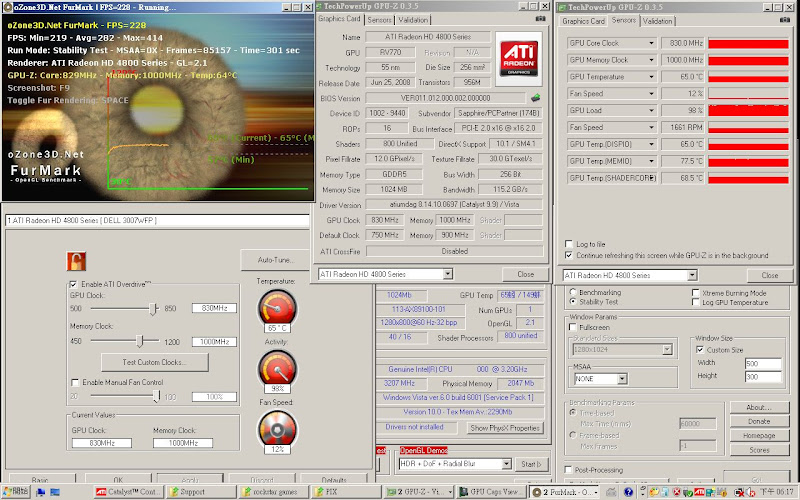
Task: Disable the Enable ATI Overdrive checkbox
Action: pos(73,286)
